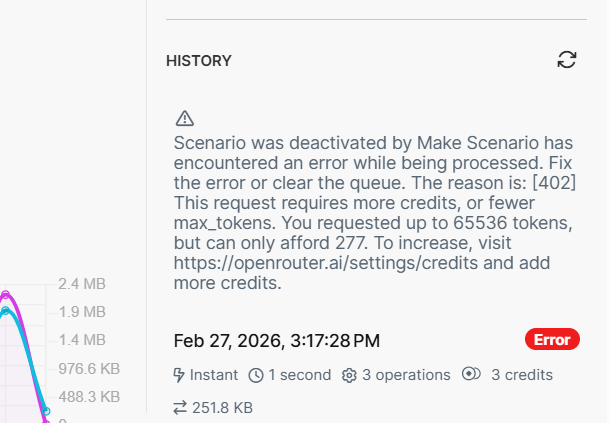
Task: Click the 1.4 MB chart axis label
Action: click(89, 340)
